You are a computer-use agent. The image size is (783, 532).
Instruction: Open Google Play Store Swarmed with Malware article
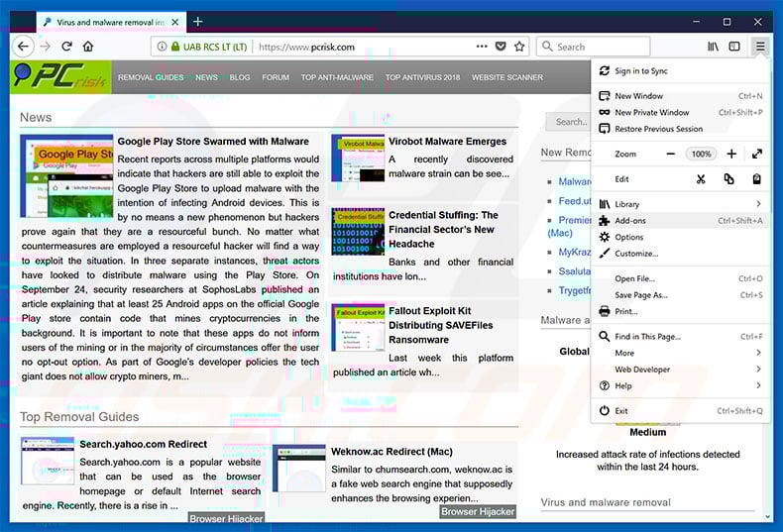pyautogui.click(x=213, y=142)
